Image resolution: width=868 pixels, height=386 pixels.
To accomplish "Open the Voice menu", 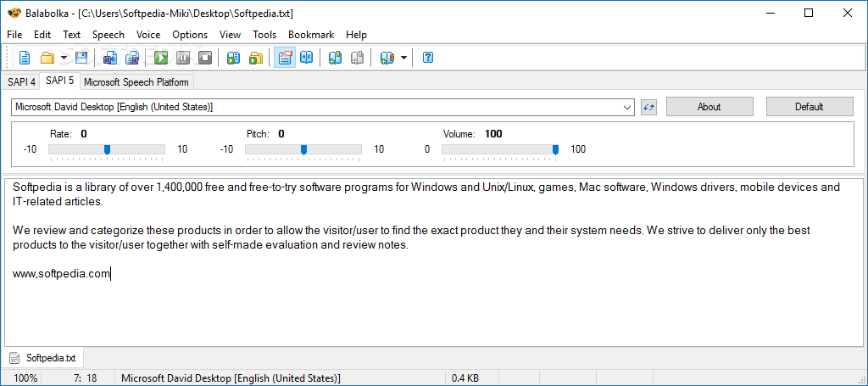I will tap(148, 34).
